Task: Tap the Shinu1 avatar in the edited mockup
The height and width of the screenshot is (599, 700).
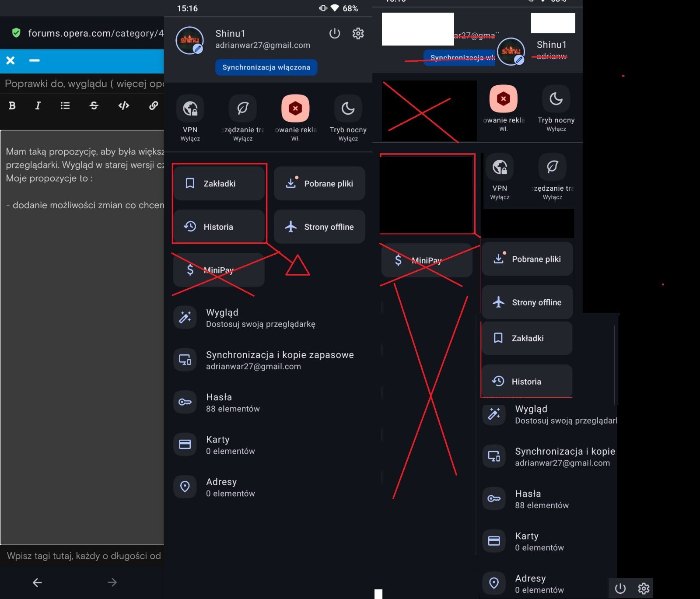Action: click(x=511, y=51)
